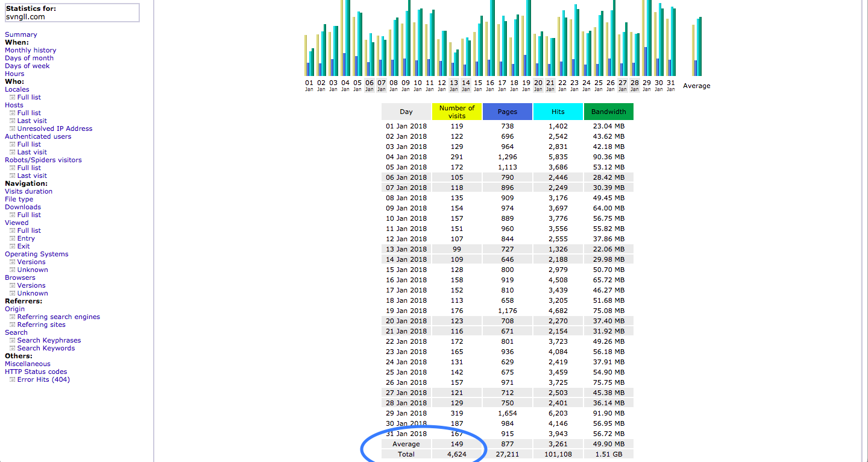Click the Average label under the chart

point(697,86)
